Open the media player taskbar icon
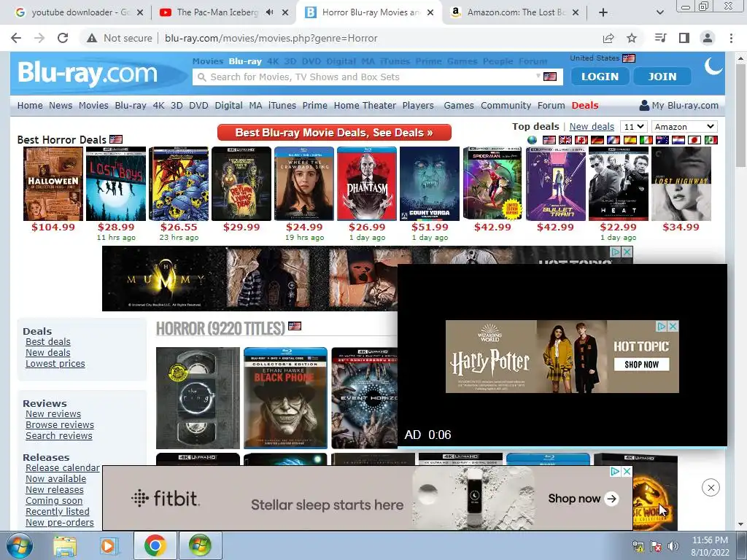Image resolution: width=747 pixels, height=560 pixels. coord(109,545)
